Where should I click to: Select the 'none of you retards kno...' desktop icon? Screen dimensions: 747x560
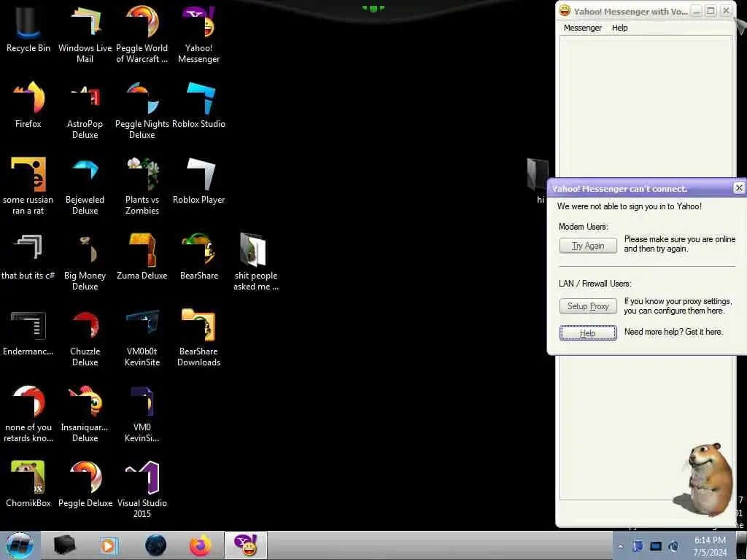28,414
